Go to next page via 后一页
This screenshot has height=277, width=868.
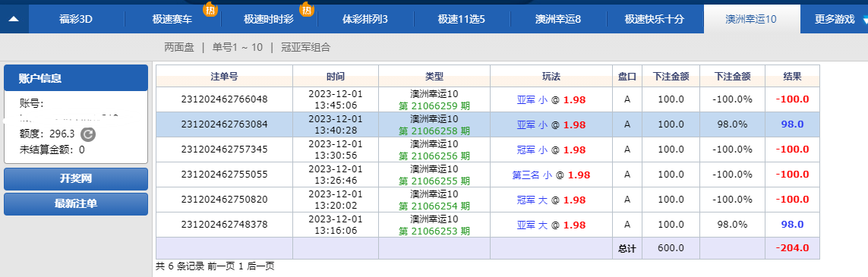260,266
